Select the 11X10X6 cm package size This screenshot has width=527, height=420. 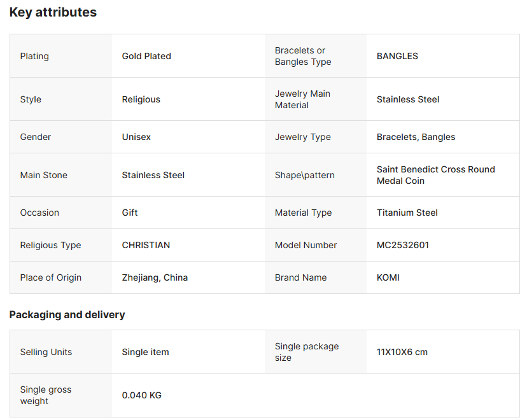402,352
